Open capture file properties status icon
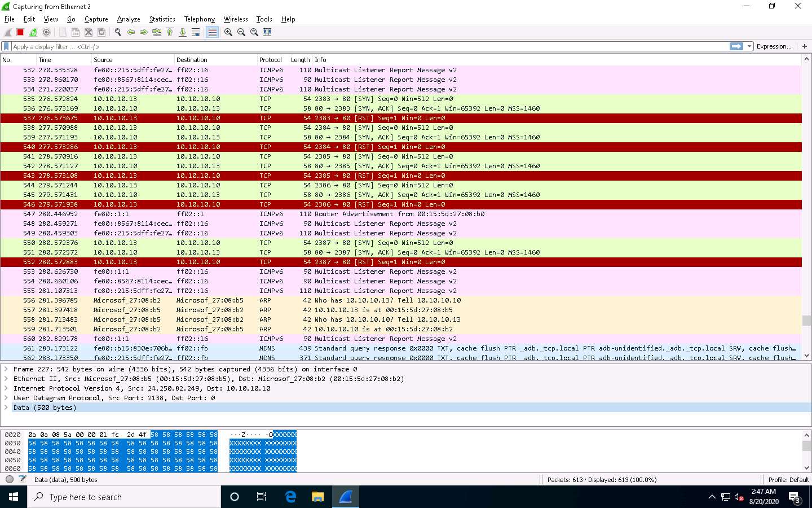The width and height of the screenshot is (812, 508). click(x=23, y=479)
